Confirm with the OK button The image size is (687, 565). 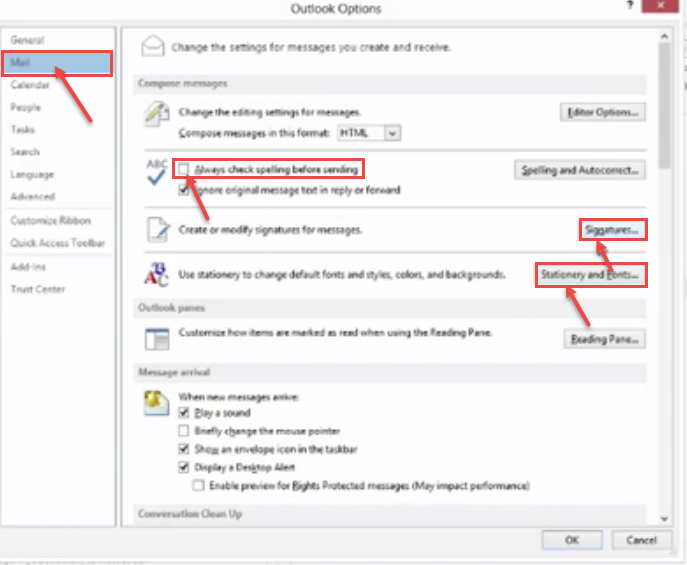[x=572, y=540]
